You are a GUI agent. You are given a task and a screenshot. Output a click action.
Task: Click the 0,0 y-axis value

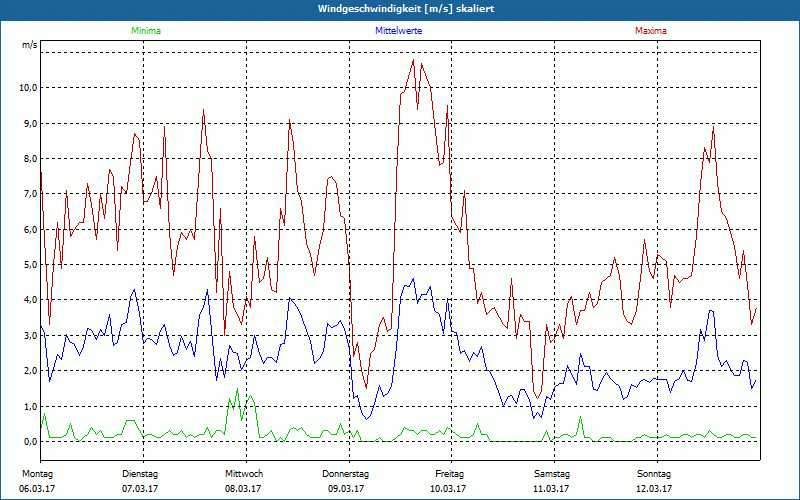tap(30, 442)
